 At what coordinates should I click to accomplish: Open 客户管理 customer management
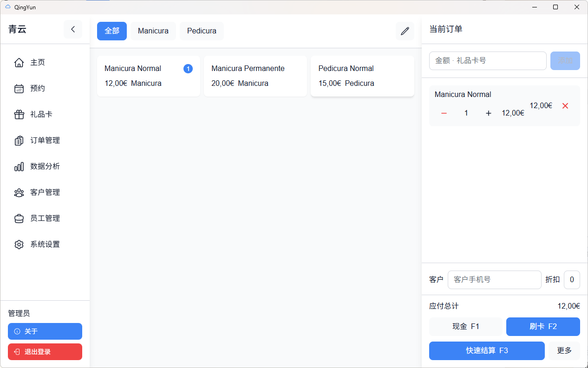(45, 193)
